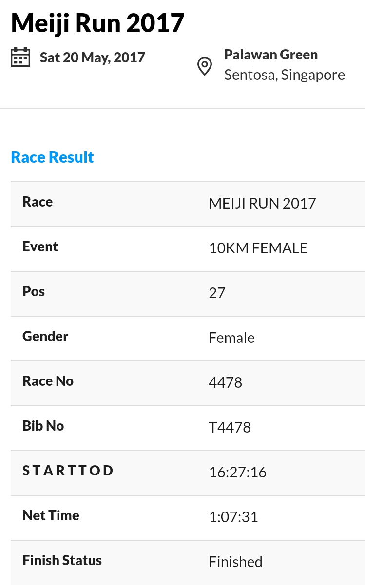Viewport: 365px width, 588px height.
Task: Click the Race No value 4478
Action: pyautogui.click(x=226, y=382)
